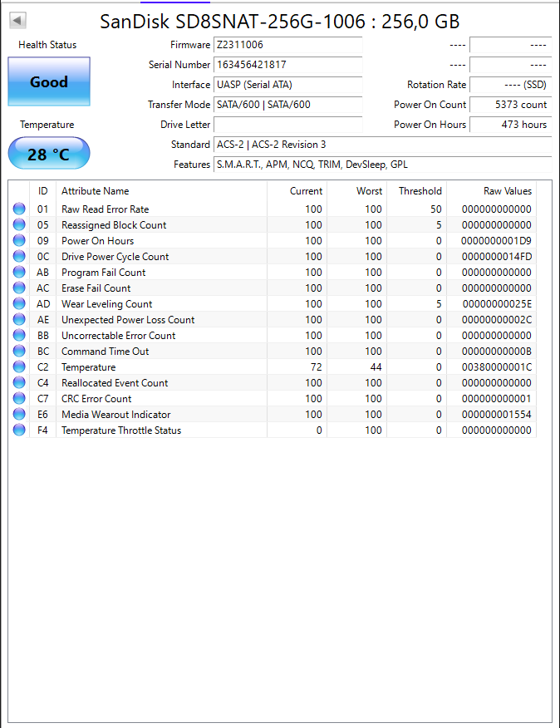Click the Rotation Rate field ---- (SSD)
560x728 pixels.
click(x=511, y=85)
